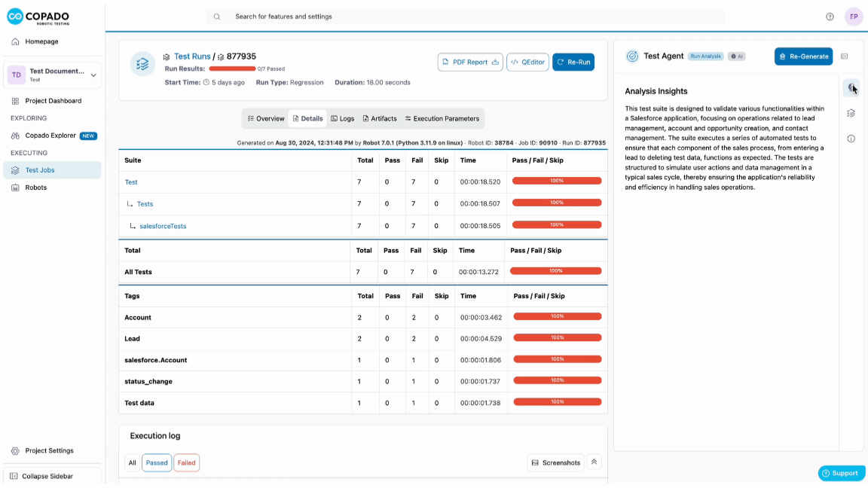
Task: Click the Project Dashboard grid icon
Action: tap(16, 101)
